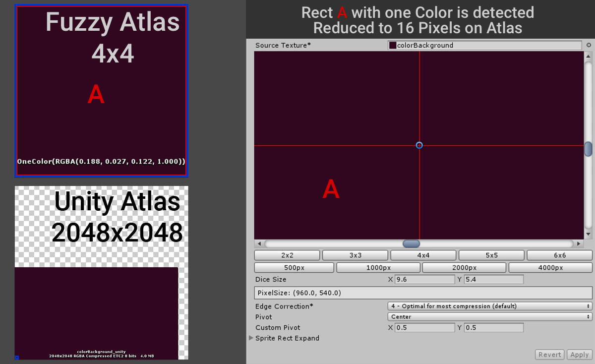Click the 3x3 dice preset button

point(355,255)
